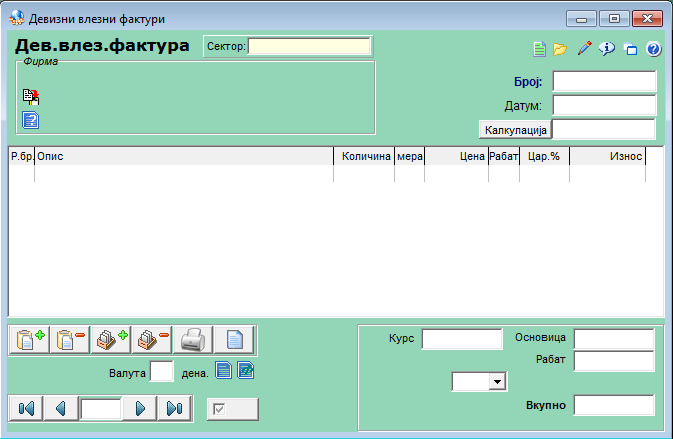The width and height of the screenshot is (673, 439).
Task: Click the Вкупно input field
Action: pos(614,406)
